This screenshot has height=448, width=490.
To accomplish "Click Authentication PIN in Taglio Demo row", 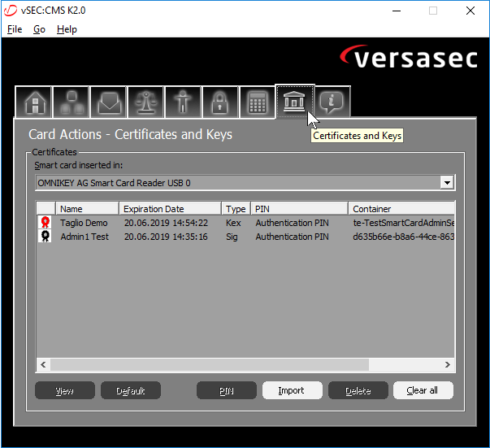I will [x=293, y=223].
